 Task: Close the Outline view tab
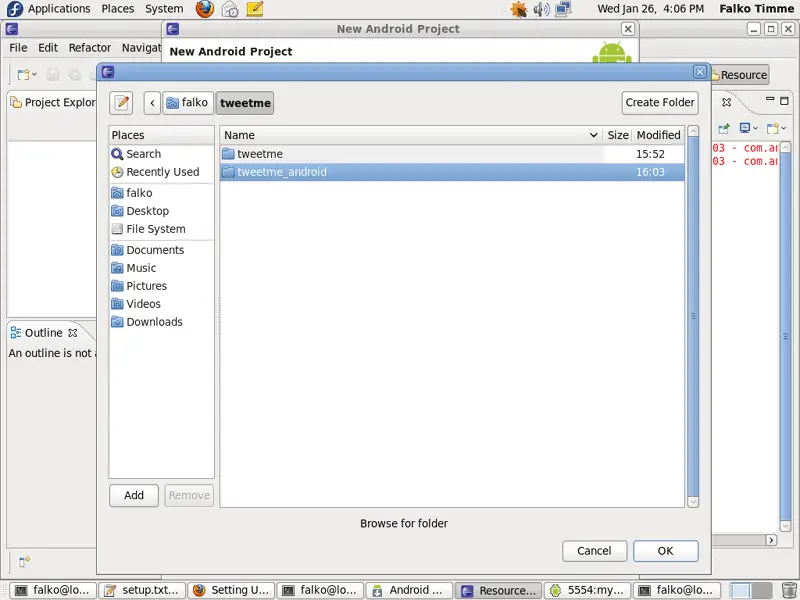coord(73,333)
